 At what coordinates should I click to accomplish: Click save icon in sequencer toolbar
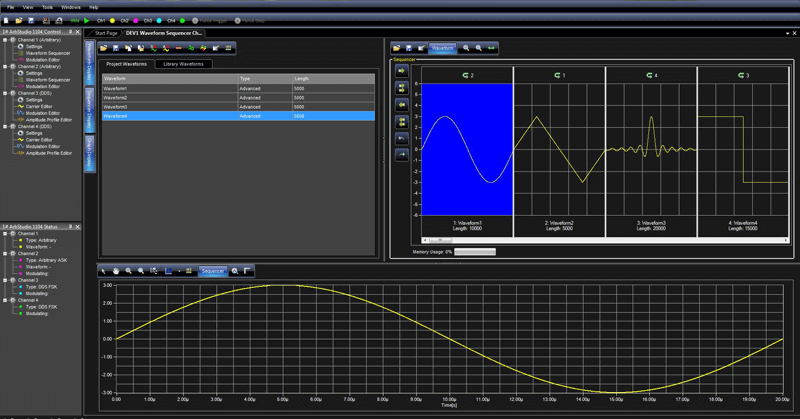pos(409,48)
